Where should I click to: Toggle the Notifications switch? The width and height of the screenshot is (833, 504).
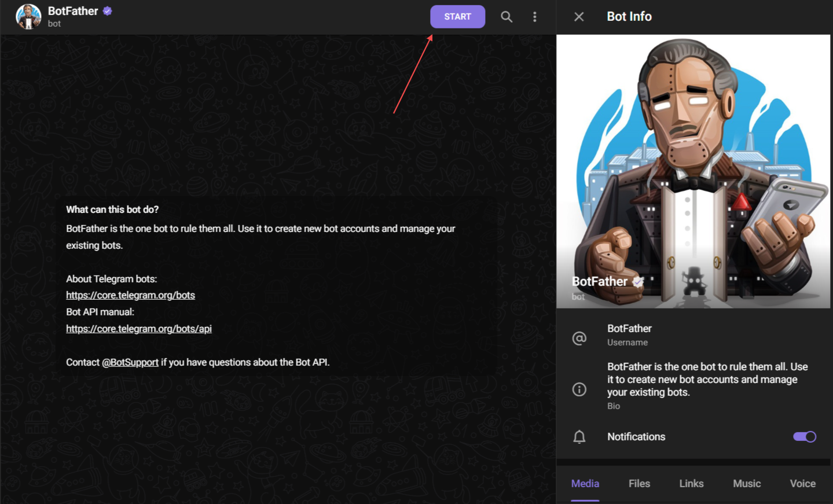coord(804,437)
